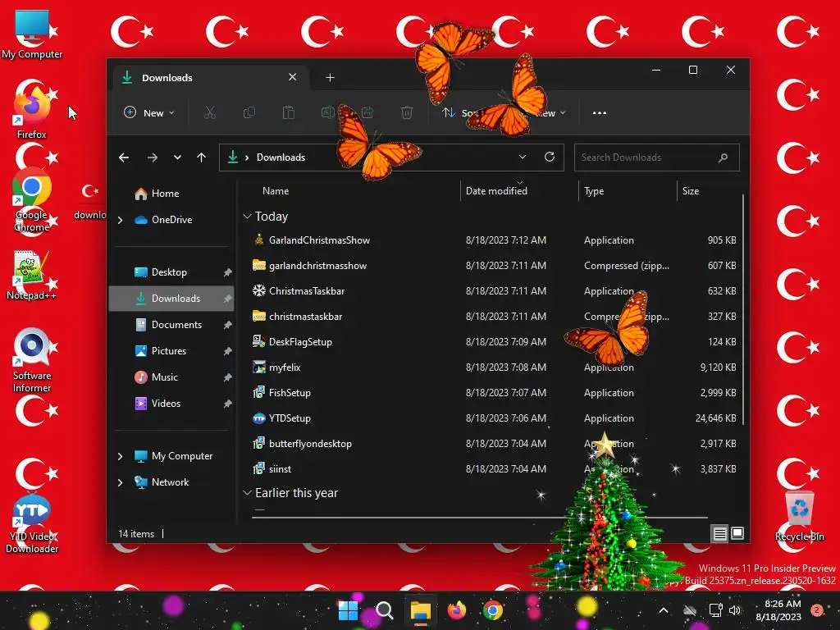Add a new tab with plus button
Viewport: 840px width, 630px height.
pyautogui.click(x=330, y=78)
